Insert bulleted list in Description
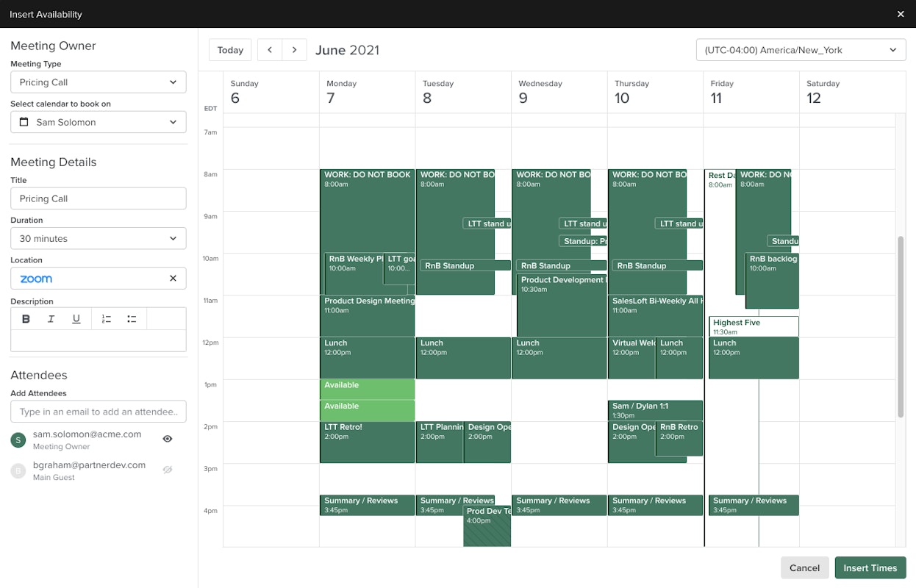The height and width of the screenshot is (588, 916). point(132,318)
